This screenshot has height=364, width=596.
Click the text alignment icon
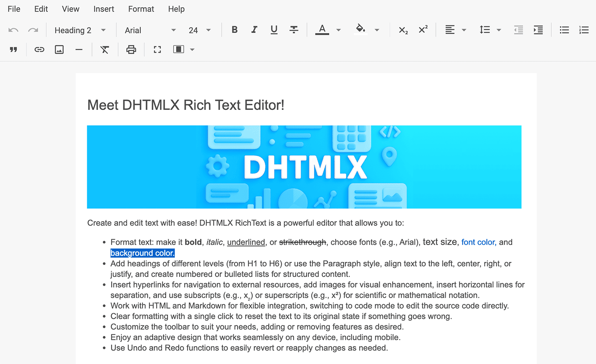[x=450, y=30]
